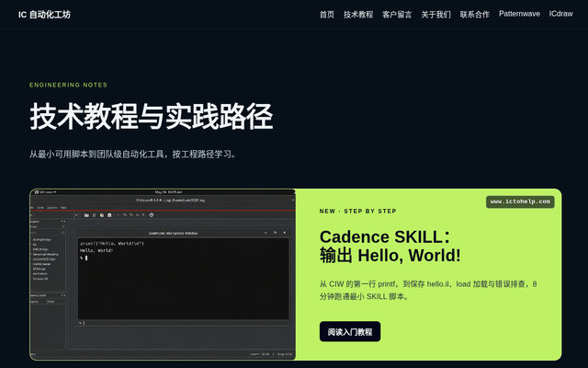The width and height of the screenshot is (588, 368).
Task: Click the 技术教程与实践路径 heading
Action: [x=151, y=117]
